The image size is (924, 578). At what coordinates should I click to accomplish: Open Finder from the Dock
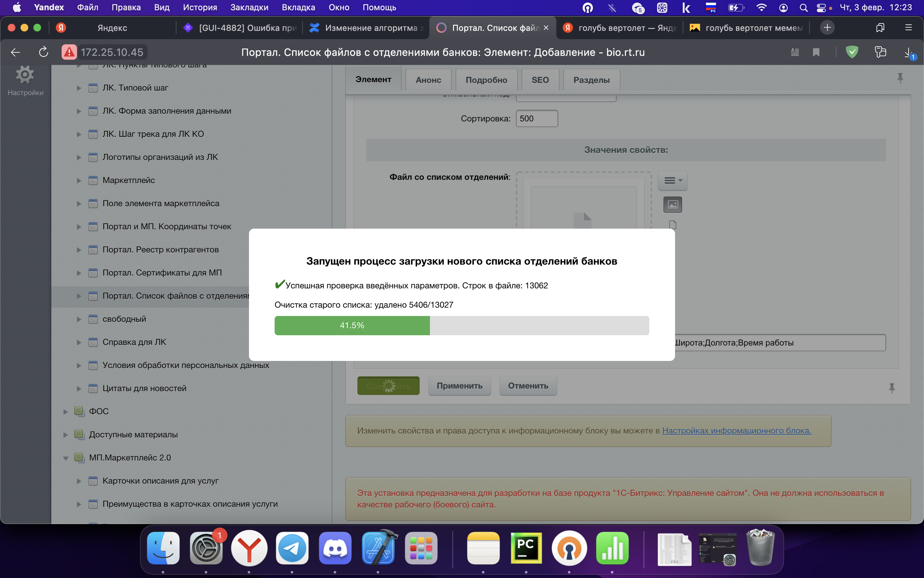coord(163,548)
